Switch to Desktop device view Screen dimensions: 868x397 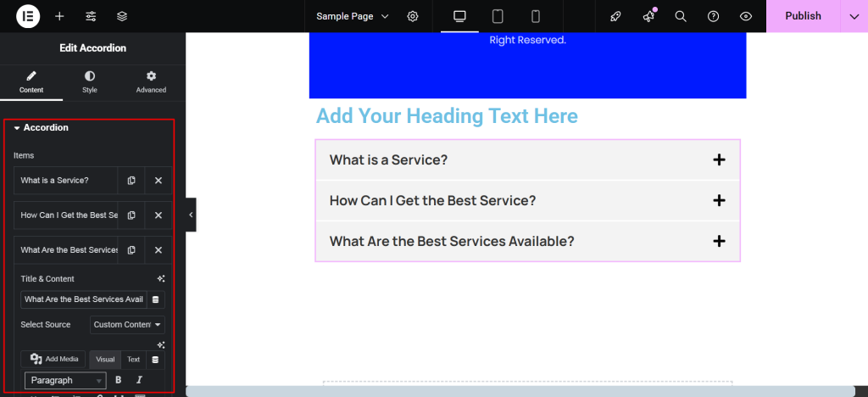(460, 16)
